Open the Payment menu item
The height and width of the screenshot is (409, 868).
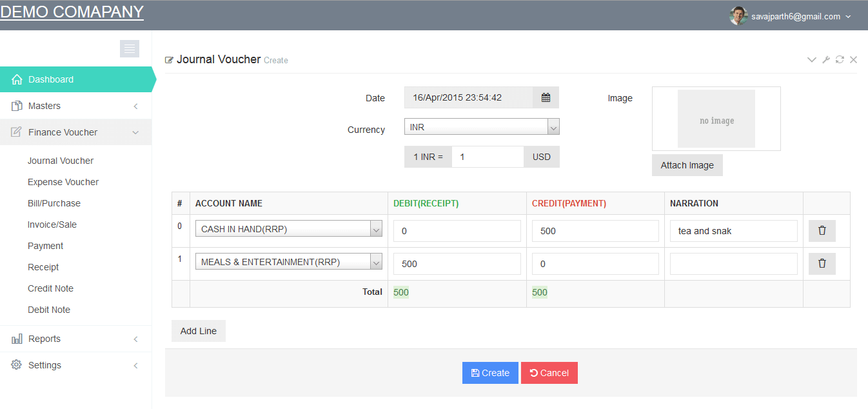45,246
